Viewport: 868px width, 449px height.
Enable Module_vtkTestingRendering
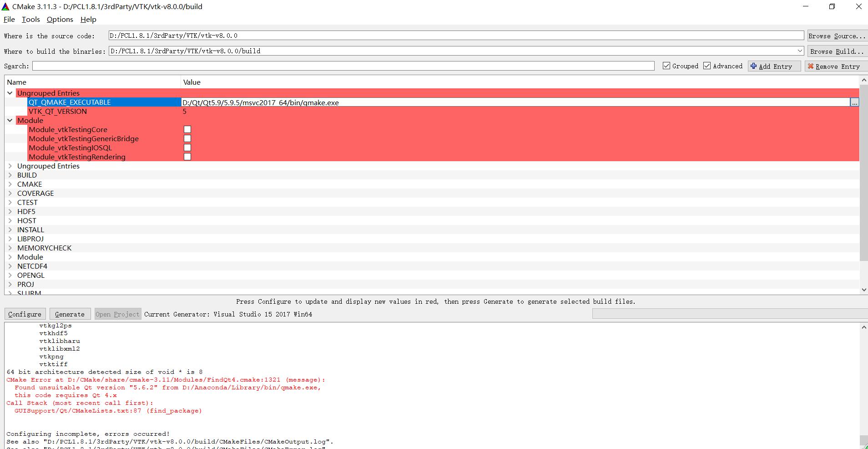(187, 157)
